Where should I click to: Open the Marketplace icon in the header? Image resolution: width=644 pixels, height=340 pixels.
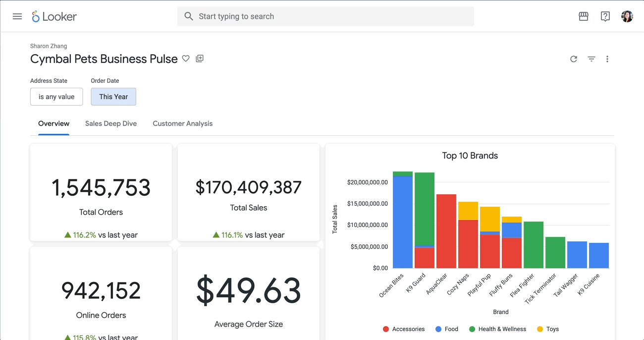(x=583, y=16)
